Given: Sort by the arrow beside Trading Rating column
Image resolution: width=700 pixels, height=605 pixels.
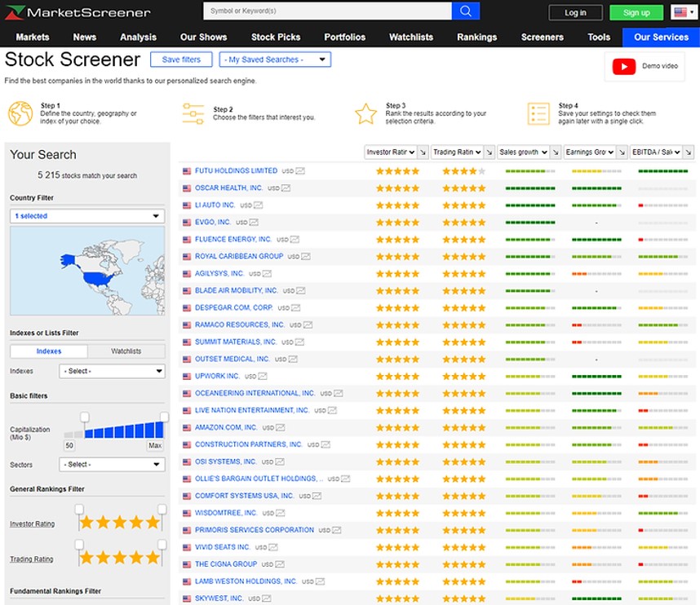Looking at the screenshot, I should 490,152.
